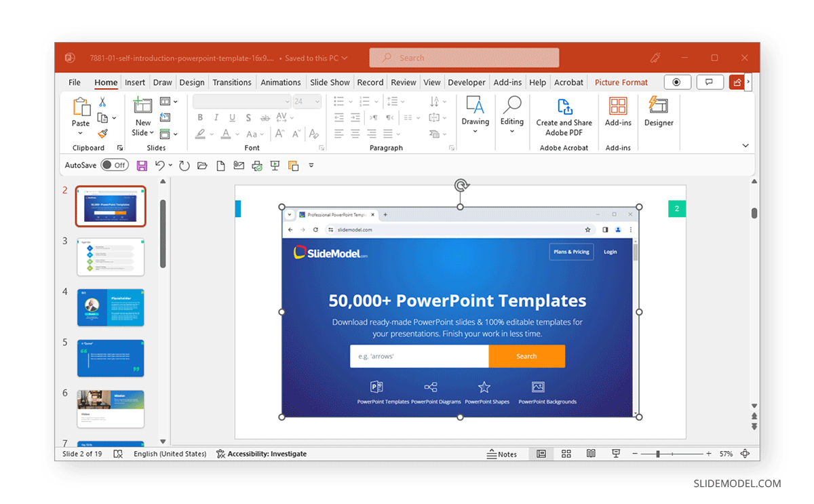
Task: Click the Share icon button
Action: (737, 82)
